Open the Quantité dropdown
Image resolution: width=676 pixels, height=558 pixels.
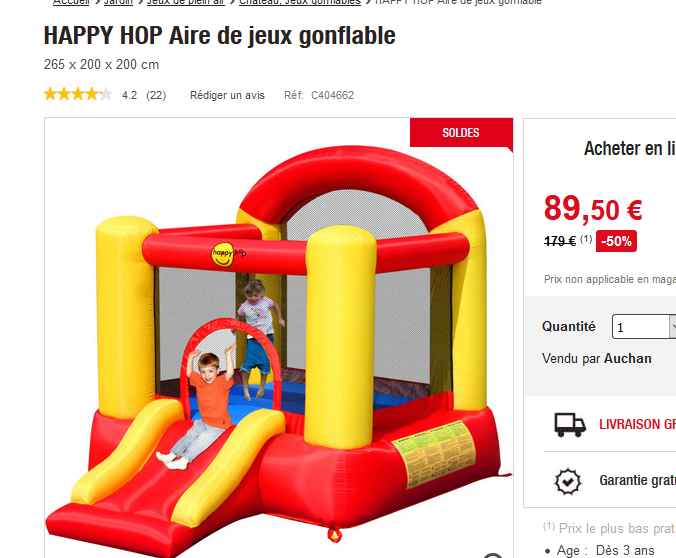click(x=644, y=327)
